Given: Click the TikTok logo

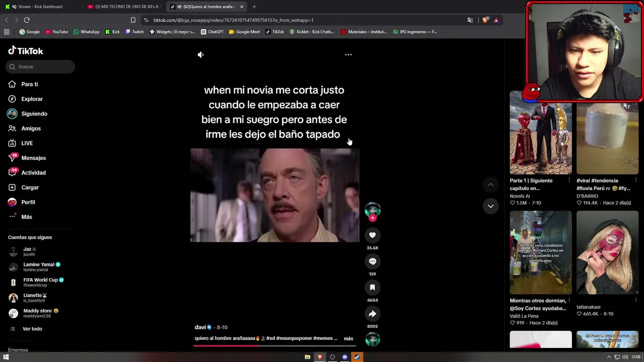Looking at the screenshot, I should [26, 51].
